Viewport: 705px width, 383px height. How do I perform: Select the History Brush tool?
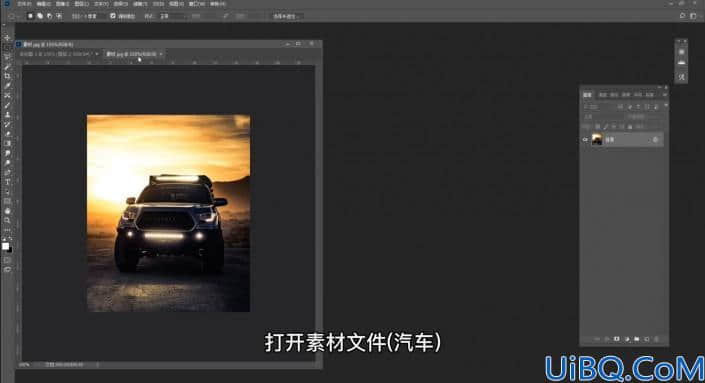click(x=7, y=124)
